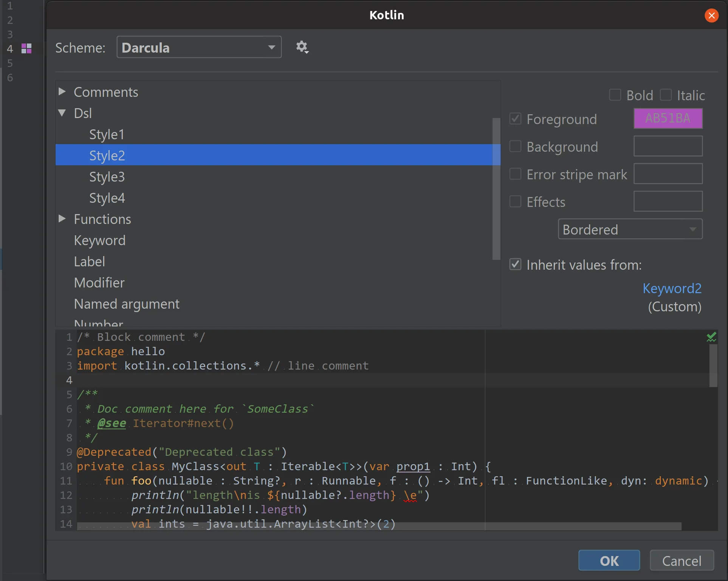The height and width of the screenshot is (581, 728).
Task: Expand the Comments tree node
Action: coord(62,92)
